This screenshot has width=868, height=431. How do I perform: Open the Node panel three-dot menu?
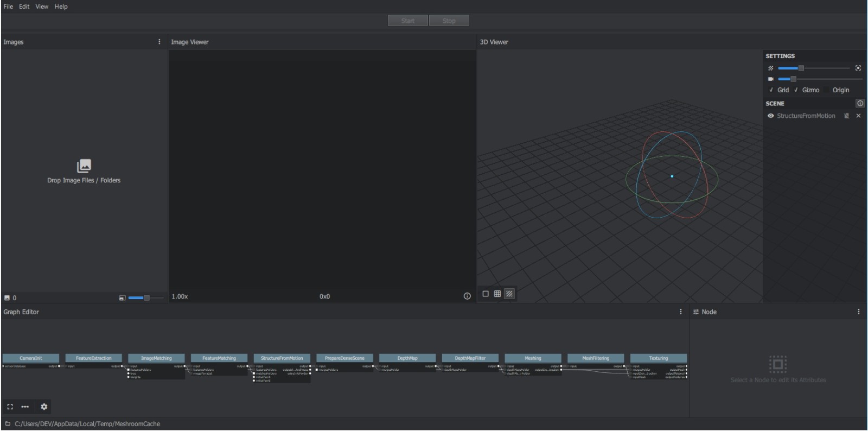[x=858, y=312]
